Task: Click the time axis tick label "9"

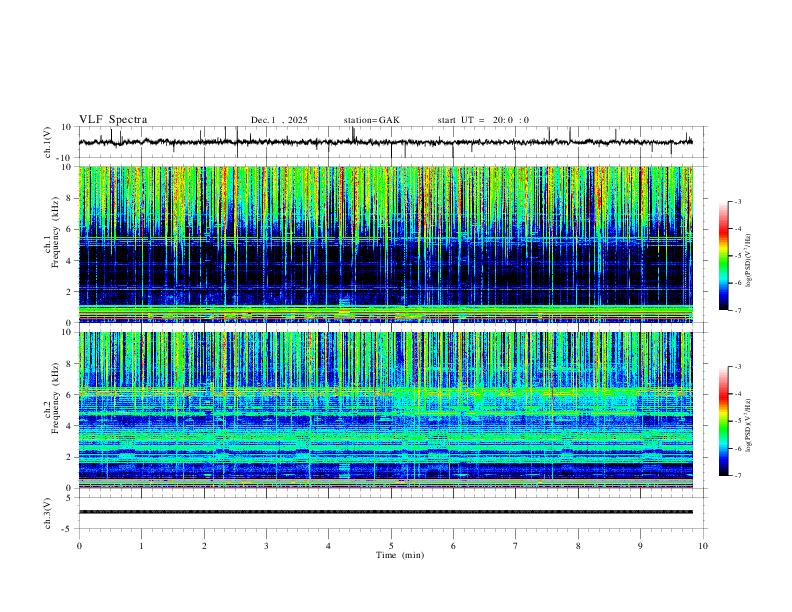Action: [x=640, y=546]
